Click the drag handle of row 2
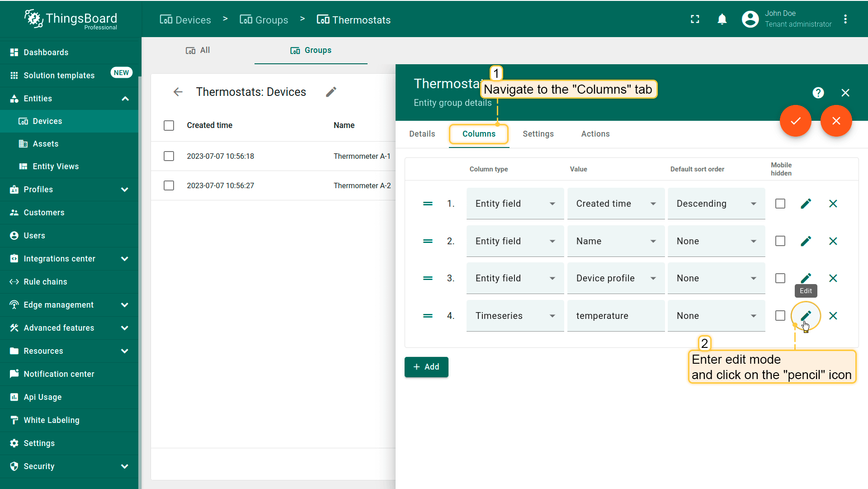 pos(428,241)
